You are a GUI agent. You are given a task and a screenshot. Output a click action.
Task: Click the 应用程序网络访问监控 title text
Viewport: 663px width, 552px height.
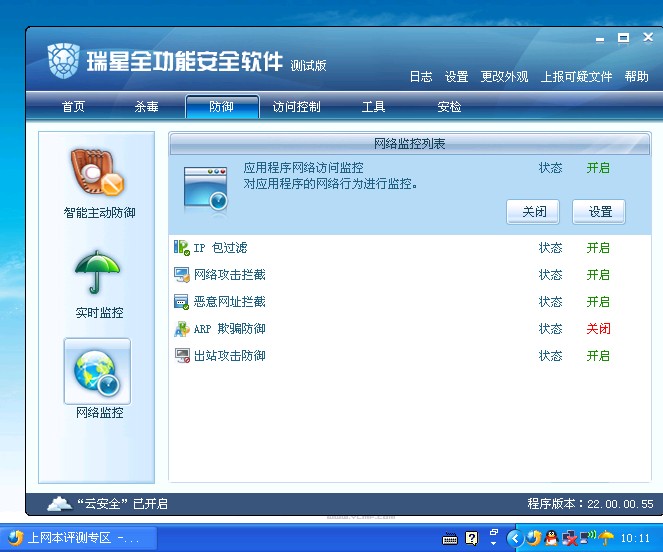coord(303,168)
